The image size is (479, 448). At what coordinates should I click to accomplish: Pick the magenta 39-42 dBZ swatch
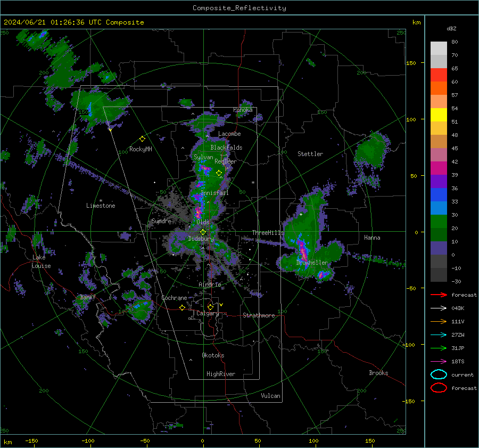pyautogui.click(x=439, y=168)
